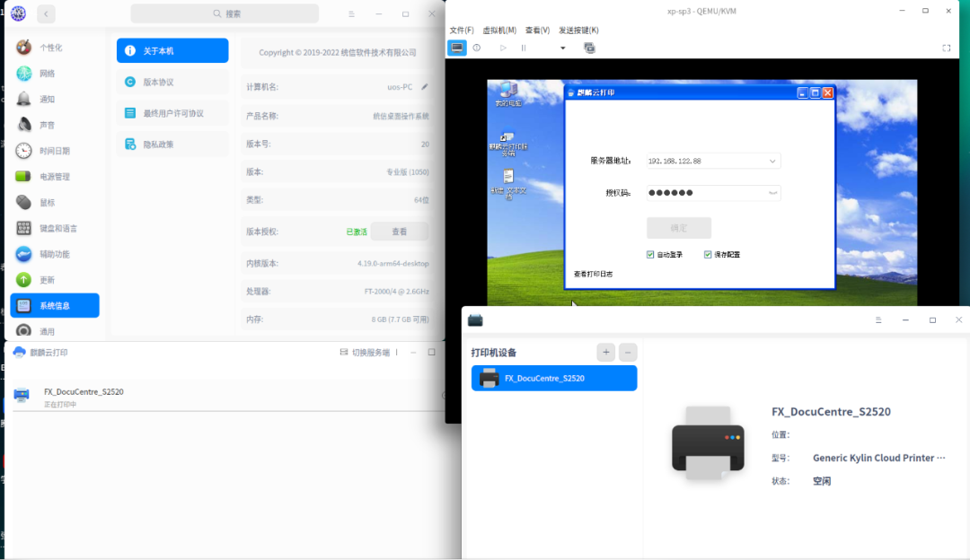The height and width of the screenshot is (560, 970).
Task: Open 时间日期 (Date & Time) settings
Action: (22, 150)
